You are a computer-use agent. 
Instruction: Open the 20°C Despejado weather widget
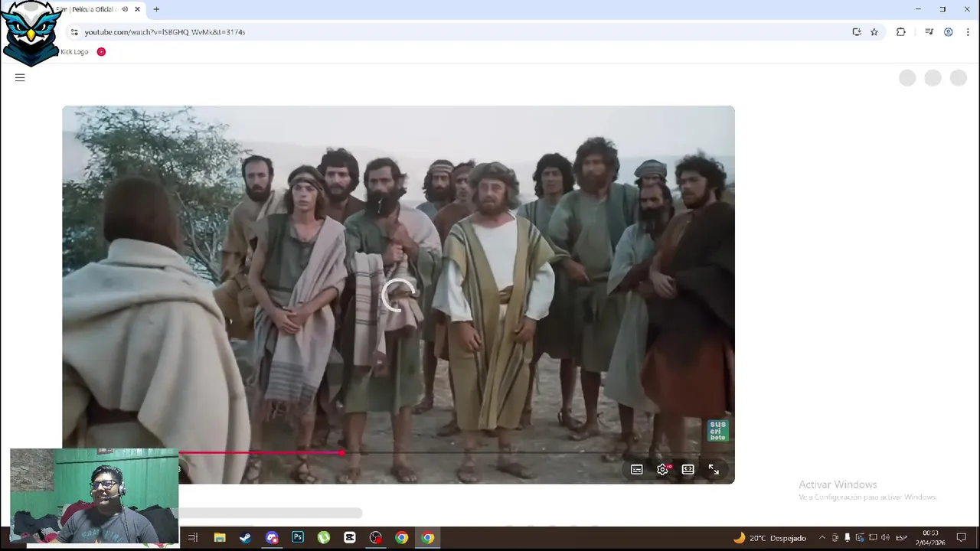pyautogui.click(x=769, y=538)
